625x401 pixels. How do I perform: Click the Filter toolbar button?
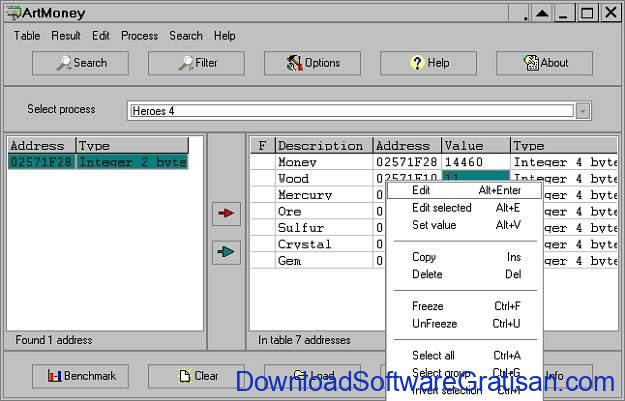(x=197, y=63)
